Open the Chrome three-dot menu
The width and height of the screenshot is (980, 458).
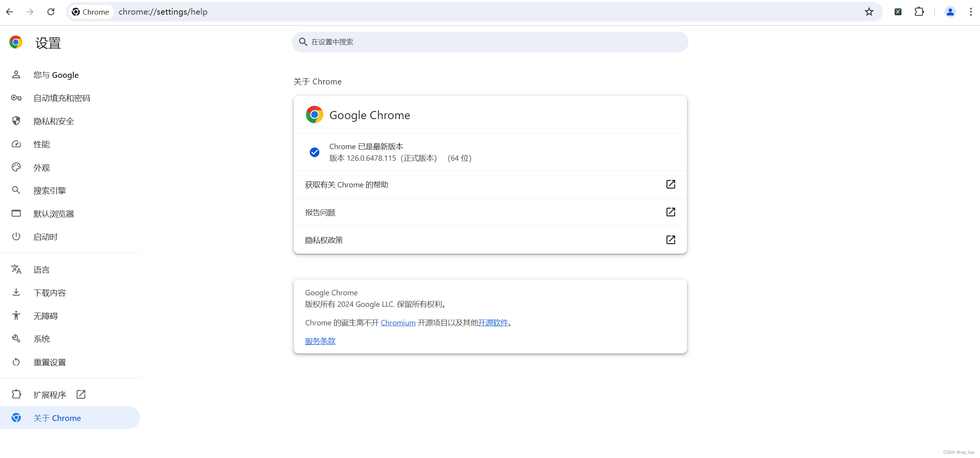coord(971,12)
